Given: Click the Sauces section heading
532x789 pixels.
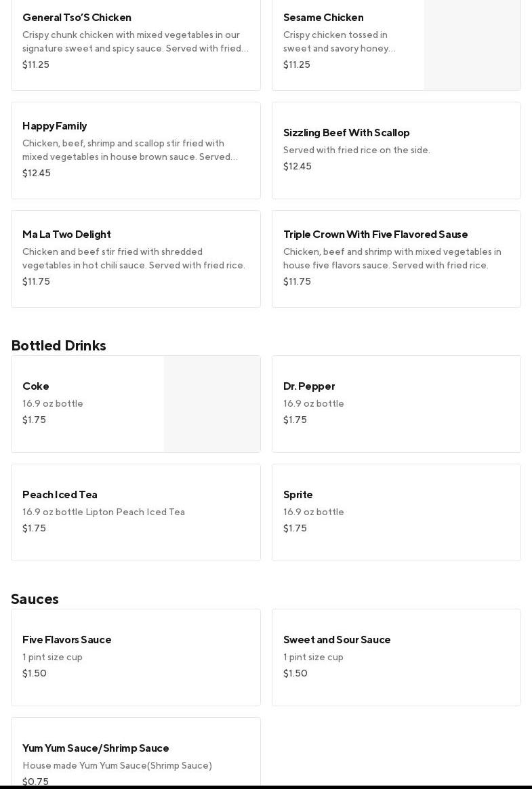Looking at the screenshot, I should tap(35, 599).
